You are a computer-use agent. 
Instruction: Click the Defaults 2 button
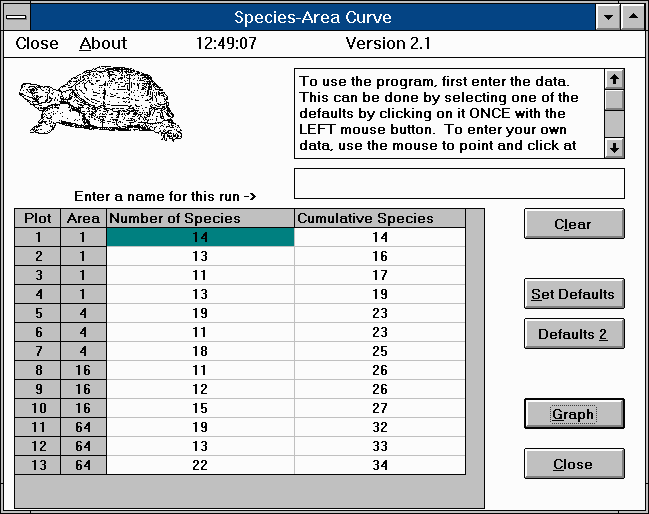[574, 334]
